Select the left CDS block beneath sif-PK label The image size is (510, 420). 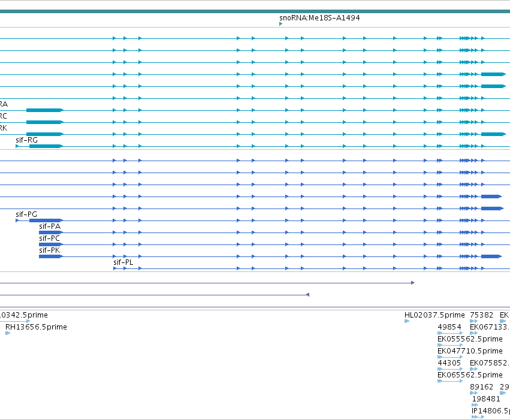[x=51, y=256]
